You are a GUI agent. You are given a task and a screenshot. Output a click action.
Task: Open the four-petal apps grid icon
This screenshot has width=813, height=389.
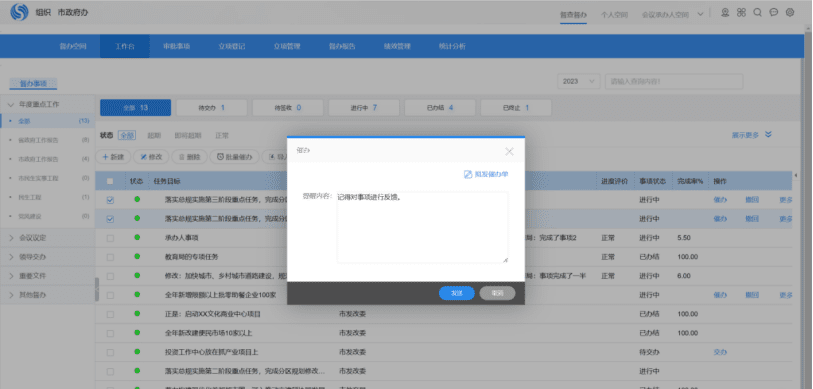[x=741, y=12]
